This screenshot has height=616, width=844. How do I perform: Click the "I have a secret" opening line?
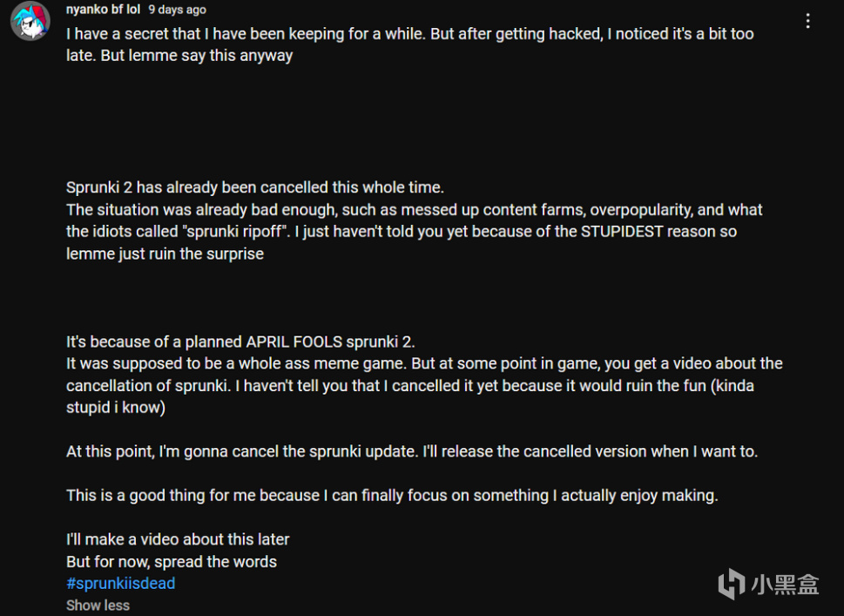[409, 34]
